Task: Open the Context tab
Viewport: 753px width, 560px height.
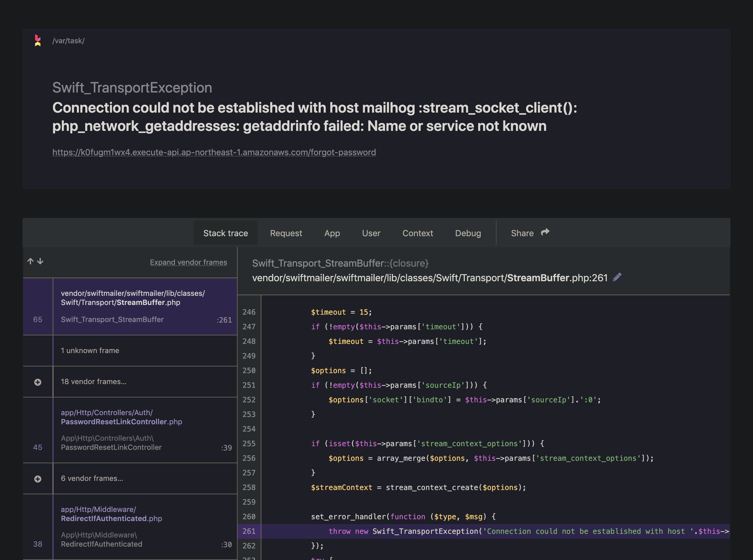Action: point(417,233)
